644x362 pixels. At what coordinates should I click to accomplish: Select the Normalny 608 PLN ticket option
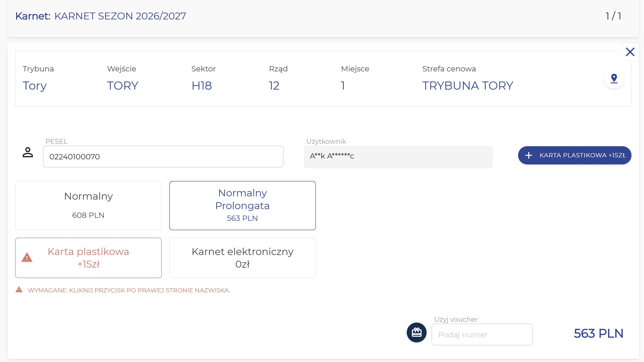[x=88, y=206]
